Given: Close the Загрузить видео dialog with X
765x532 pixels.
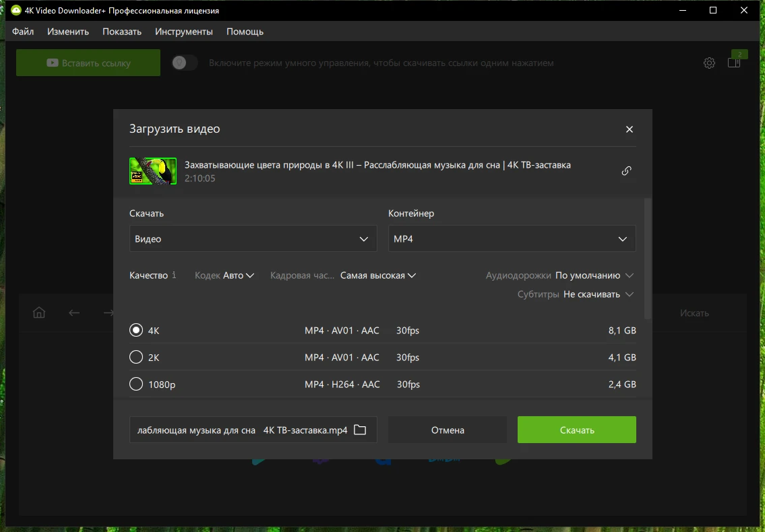Looking at the screenshot, I should 630,129.
